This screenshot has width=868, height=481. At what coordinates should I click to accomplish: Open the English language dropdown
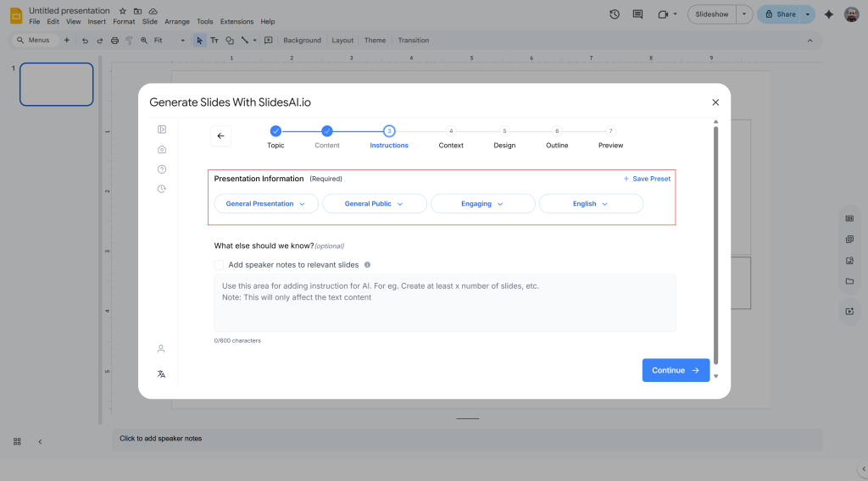[x=591, y=204]
